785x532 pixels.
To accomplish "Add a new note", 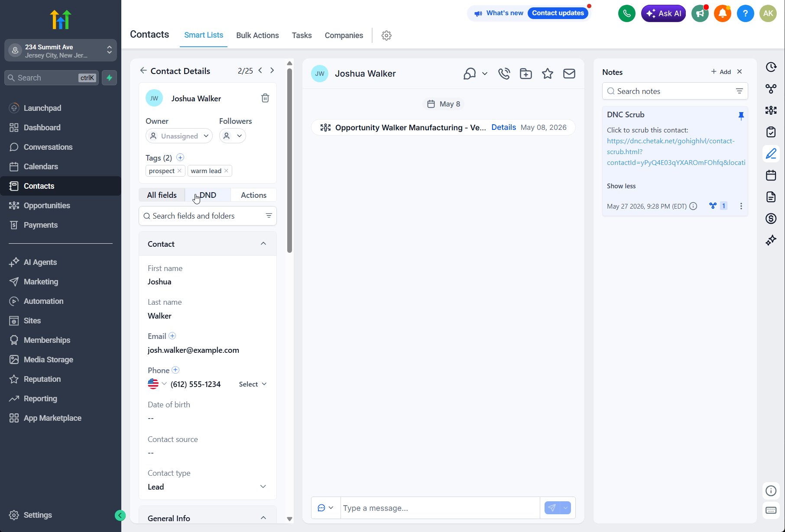I will (x=721, y=72).
